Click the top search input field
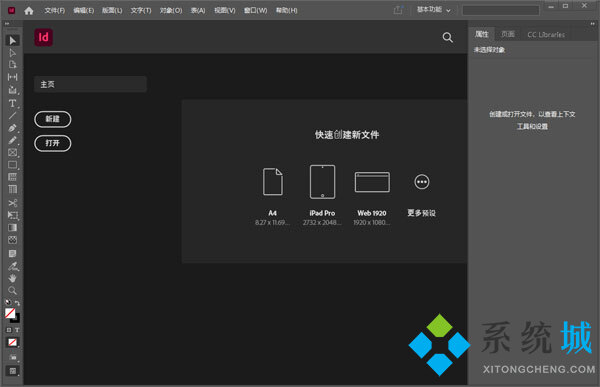 tap(501, 10)
